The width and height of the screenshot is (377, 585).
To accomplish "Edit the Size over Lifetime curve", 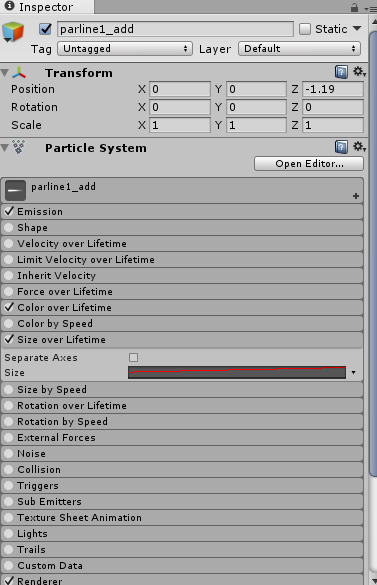I will 237,372.
